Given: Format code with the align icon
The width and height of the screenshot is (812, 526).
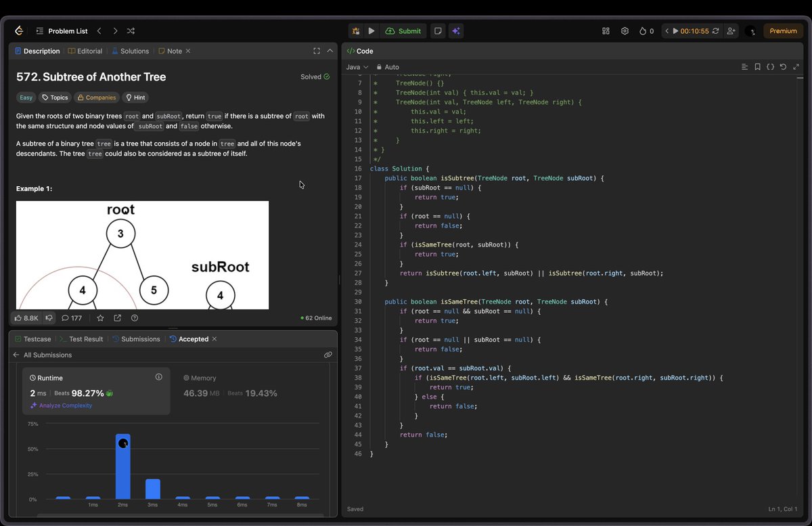Looking at the screenshot, I should pyautogui.click(x=744, y=67).
